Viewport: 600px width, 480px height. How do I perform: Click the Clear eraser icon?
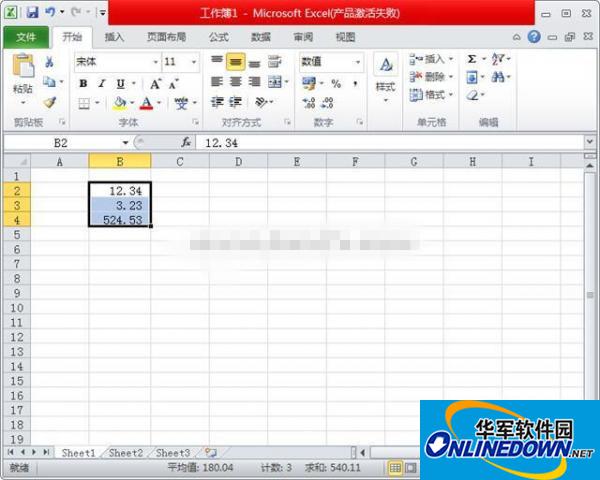click(473, 95)
